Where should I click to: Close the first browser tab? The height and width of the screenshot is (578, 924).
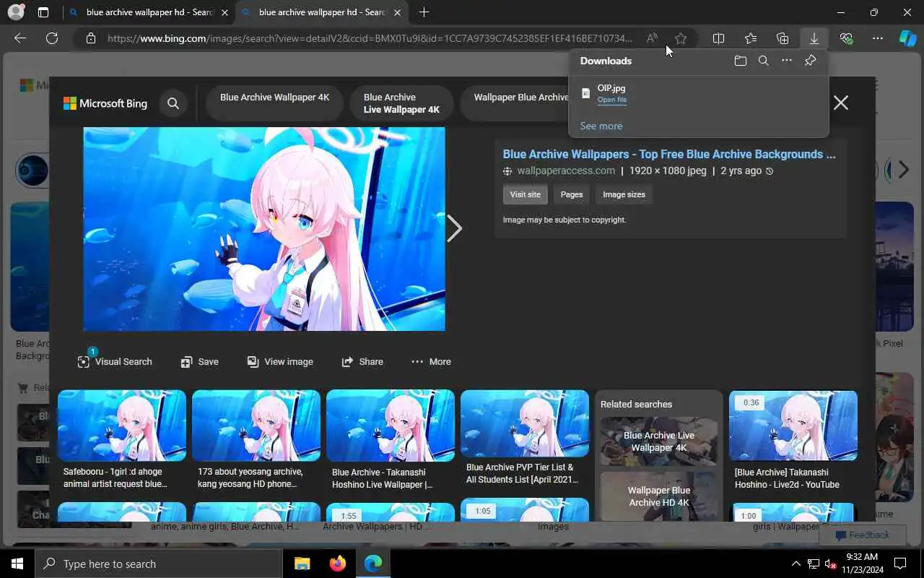pyautogui.click(x=225, y=12)
